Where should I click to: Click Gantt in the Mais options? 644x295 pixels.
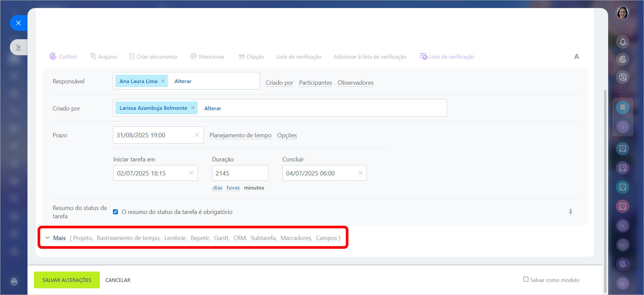click(x=221, y=238)
